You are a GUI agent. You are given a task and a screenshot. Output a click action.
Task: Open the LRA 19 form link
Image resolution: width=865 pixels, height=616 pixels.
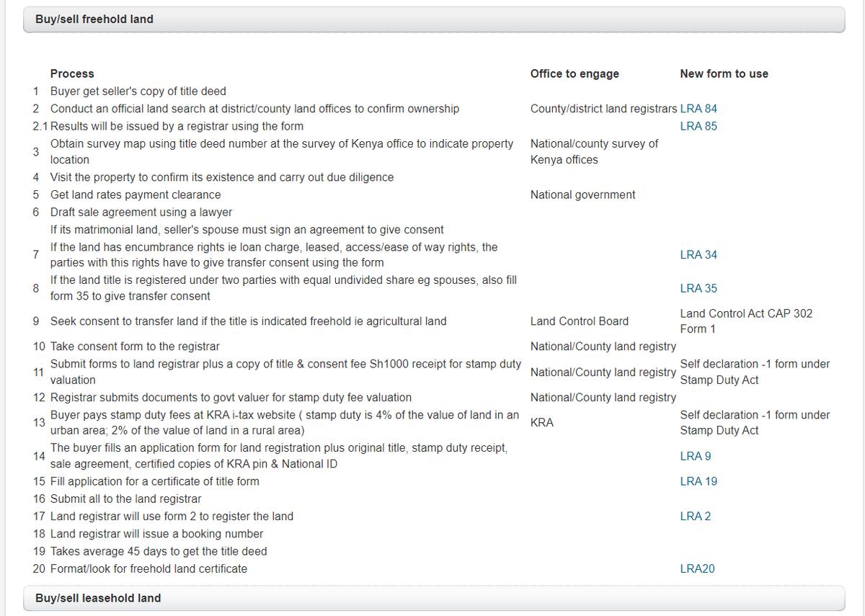tap(698, 481)
